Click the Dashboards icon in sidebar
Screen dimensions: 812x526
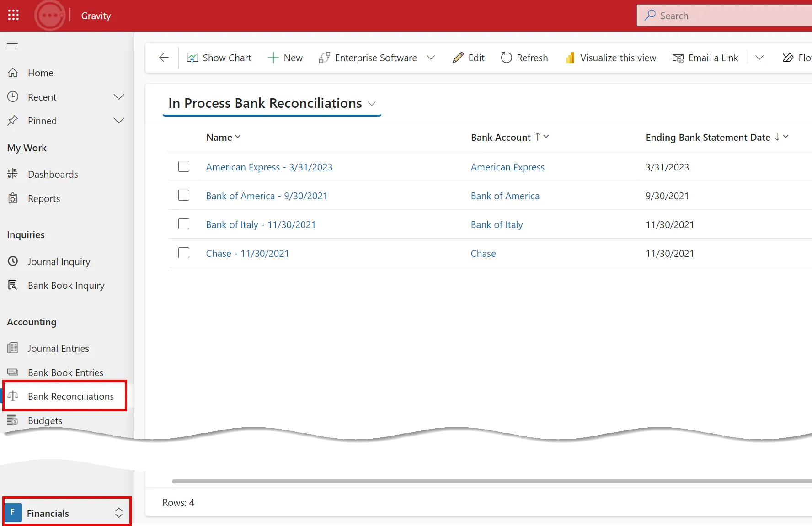click(x=13, y=174)
